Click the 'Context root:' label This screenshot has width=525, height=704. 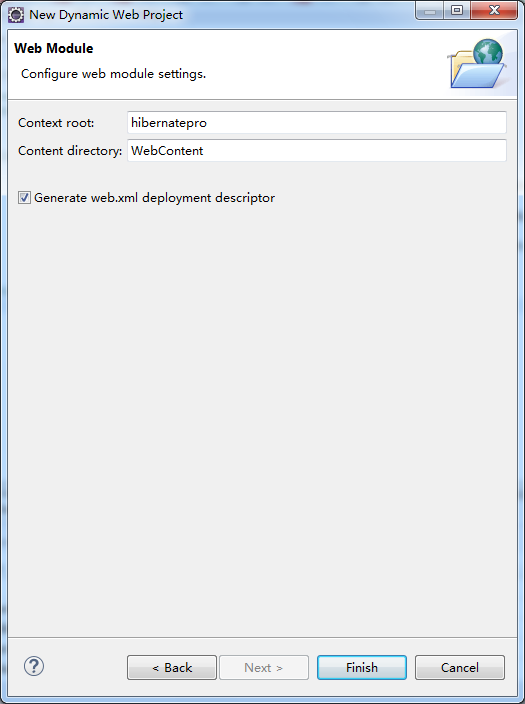(56, 123)
